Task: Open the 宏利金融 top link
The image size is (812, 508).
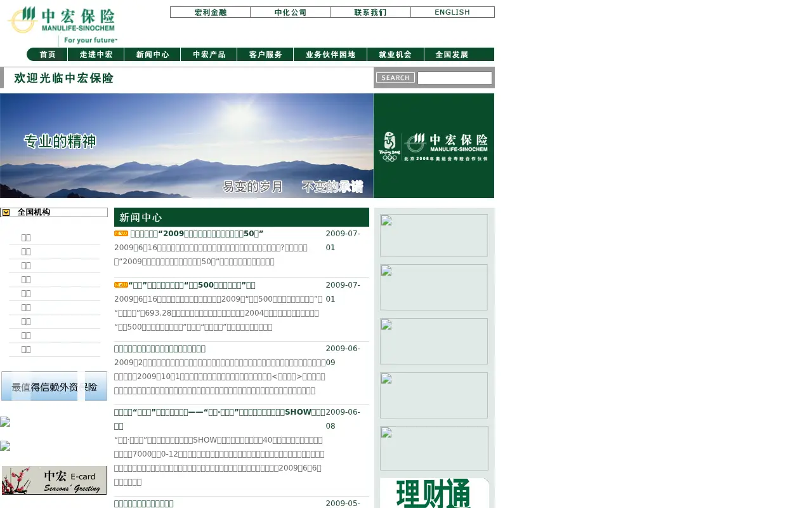Action: [x=210, y=12]
